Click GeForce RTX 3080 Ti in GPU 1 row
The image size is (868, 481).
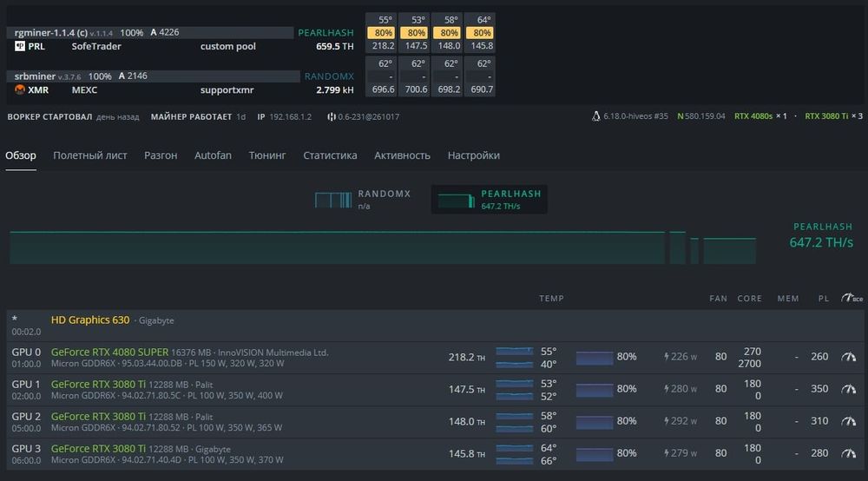click(99, 384)
